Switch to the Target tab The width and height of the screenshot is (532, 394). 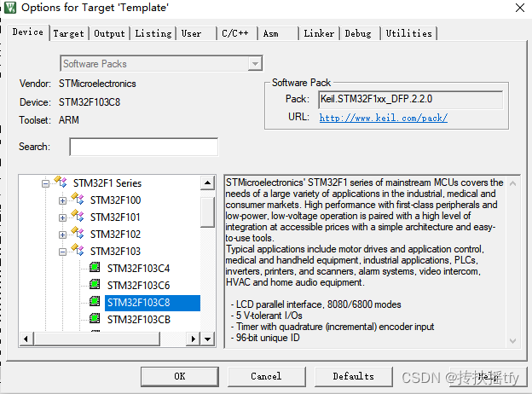(68, 33)
